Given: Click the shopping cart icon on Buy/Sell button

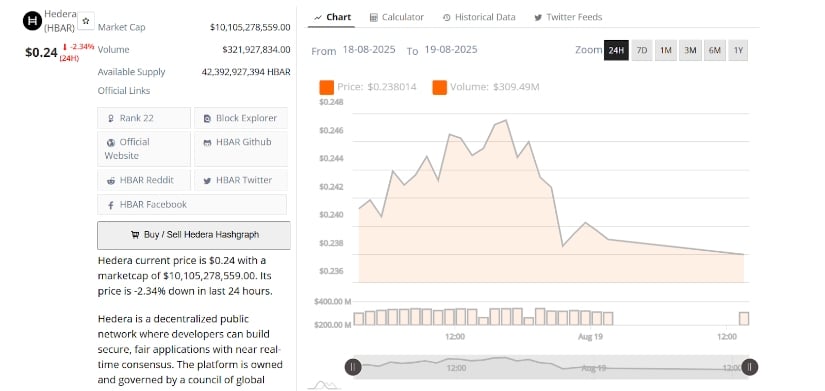Looking at the screenshot, I should 135,235.
